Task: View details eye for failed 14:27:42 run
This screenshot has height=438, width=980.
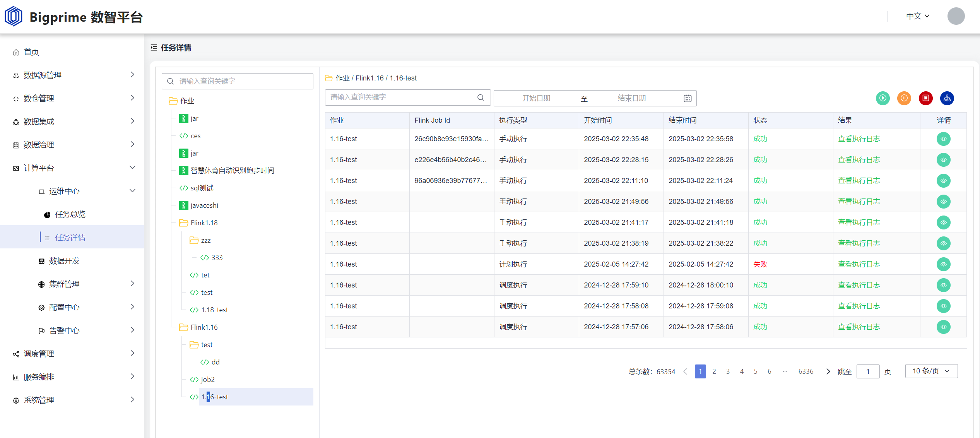Action: click(x=943, y=264)
